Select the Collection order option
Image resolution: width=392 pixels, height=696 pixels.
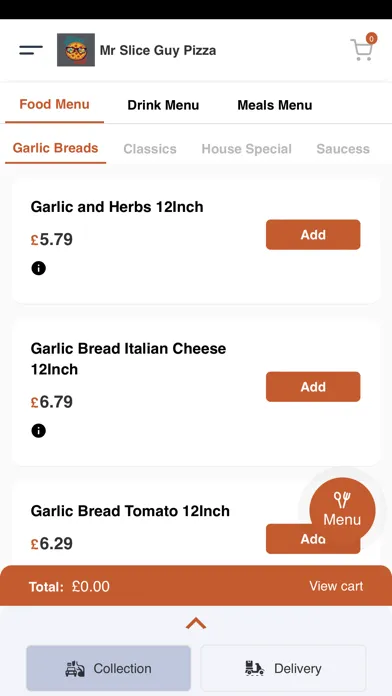(109, 668)
